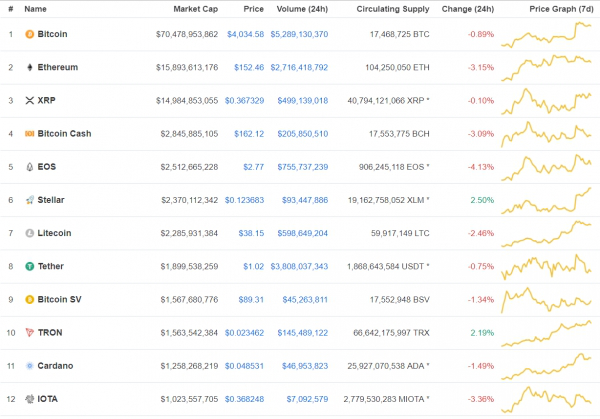Click Bitcoin price $4,034.58
The image size is (600, 419).
tap(245, 34)
